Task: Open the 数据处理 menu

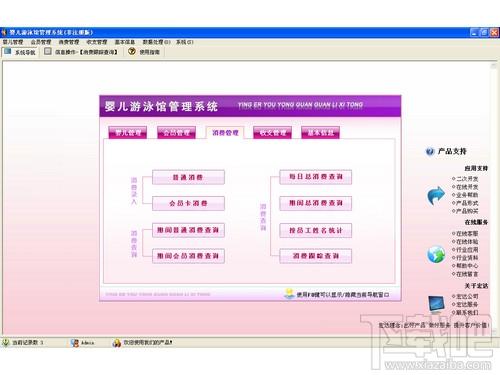Action: (x=156, y=42)
